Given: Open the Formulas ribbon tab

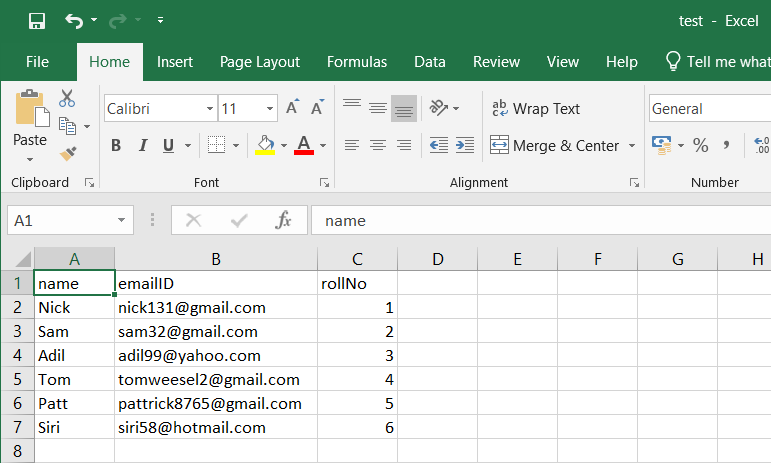Looking at the screenshot, I should (x=357, y=62).
